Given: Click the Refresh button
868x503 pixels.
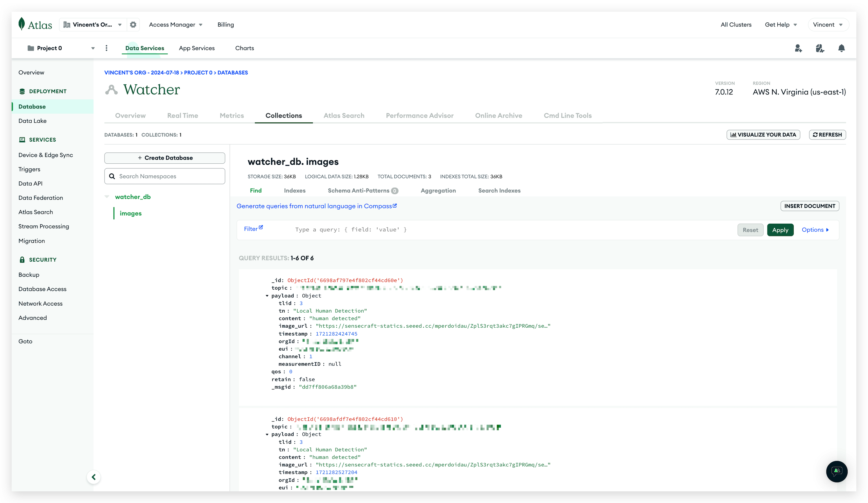Looking at the screenshot, I should [827, 134].
